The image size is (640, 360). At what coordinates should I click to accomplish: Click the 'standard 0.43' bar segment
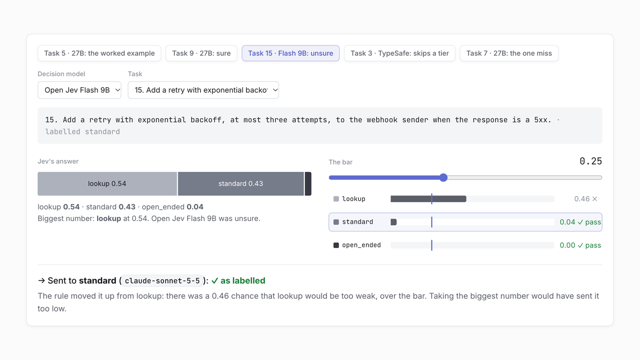pos(241,184)
